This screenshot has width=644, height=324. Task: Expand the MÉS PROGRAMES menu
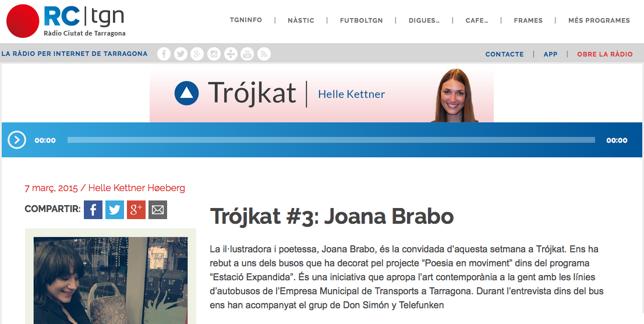[x=599, y=20]
